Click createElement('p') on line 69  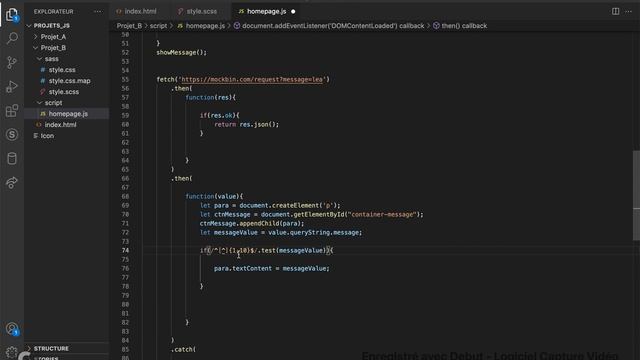306,206
